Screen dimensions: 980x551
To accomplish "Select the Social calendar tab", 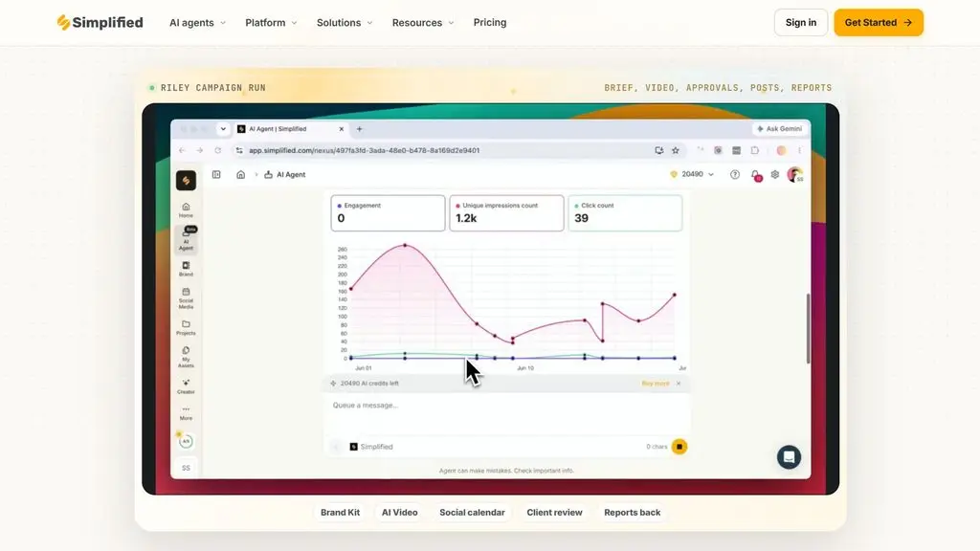I will coord(472,513).
